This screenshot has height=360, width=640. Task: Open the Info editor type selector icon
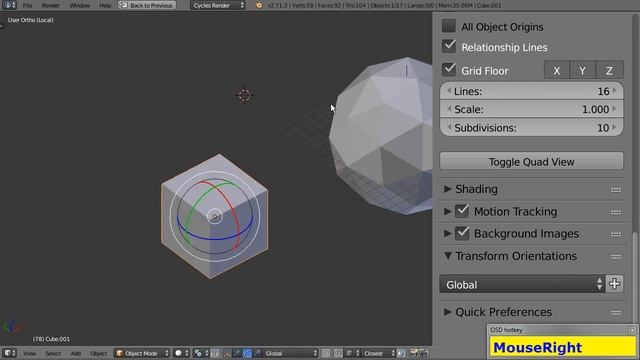(x=9, y=5)
